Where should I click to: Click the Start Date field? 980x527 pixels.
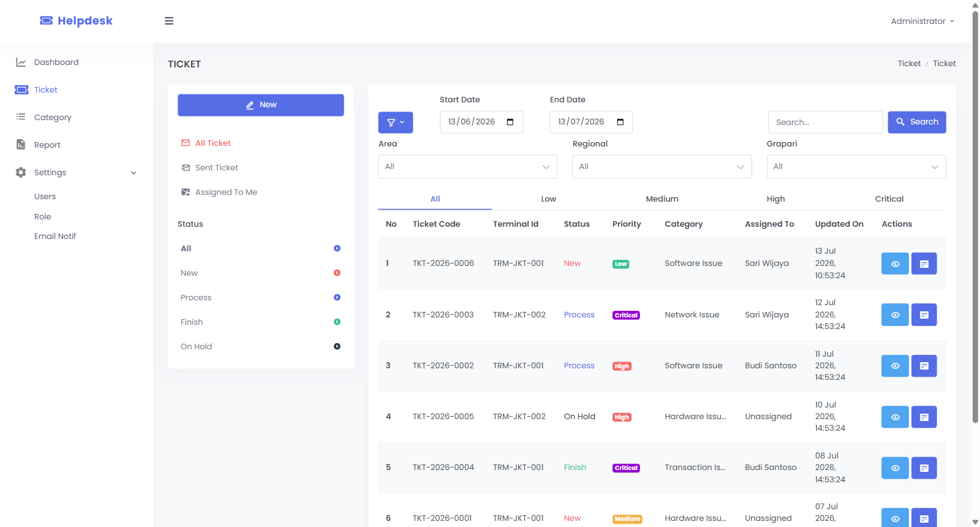[481, 122]
